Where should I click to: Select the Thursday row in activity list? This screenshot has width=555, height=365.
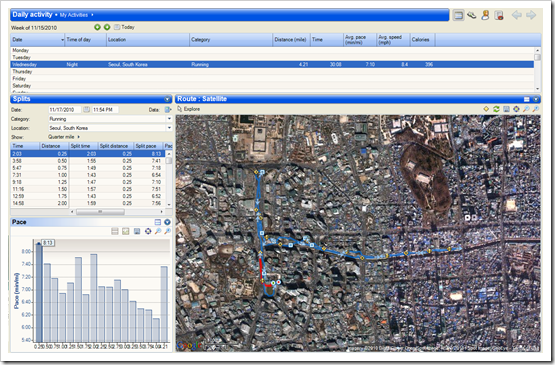[272, 72]
